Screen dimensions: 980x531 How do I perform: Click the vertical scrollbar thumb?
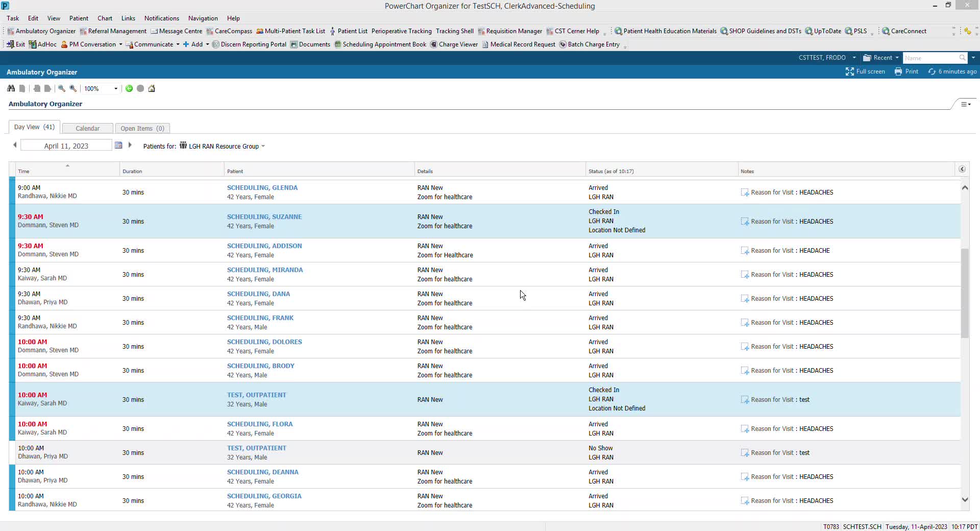tap(965, 293)
